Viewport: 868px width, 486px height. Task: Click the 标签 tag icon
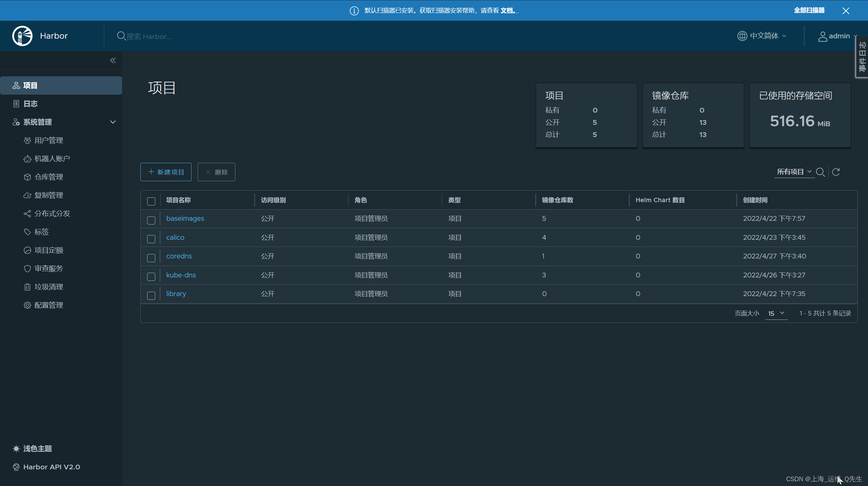pyautogui.click(x=27, y=232)
